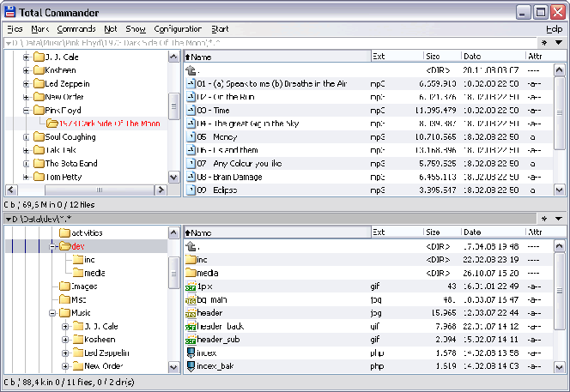The width and height of the screenshot is (570, 392).
Task: Click the media folder icon in the dev file list
Action: point(191,273)
